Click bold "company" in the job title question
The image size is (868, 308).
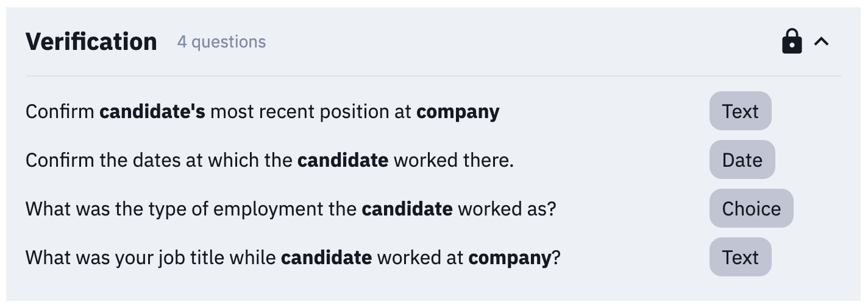click(x=510, y=258)
